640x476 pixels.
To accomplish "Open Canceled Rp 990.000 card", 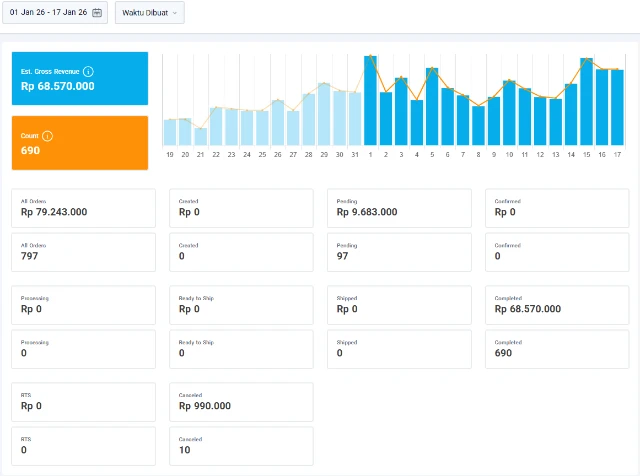I will pos(241,401).
